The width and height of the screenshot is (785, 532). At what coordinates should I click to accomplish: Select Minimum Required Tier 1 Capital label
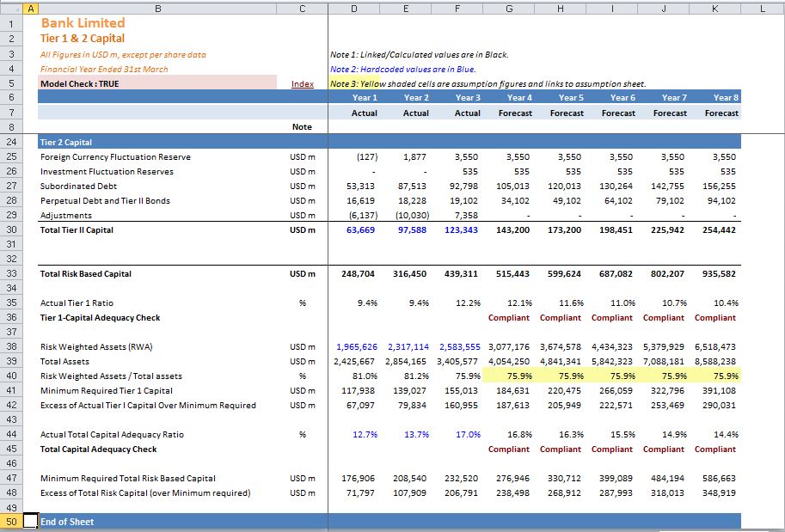(x=107, y=391)
